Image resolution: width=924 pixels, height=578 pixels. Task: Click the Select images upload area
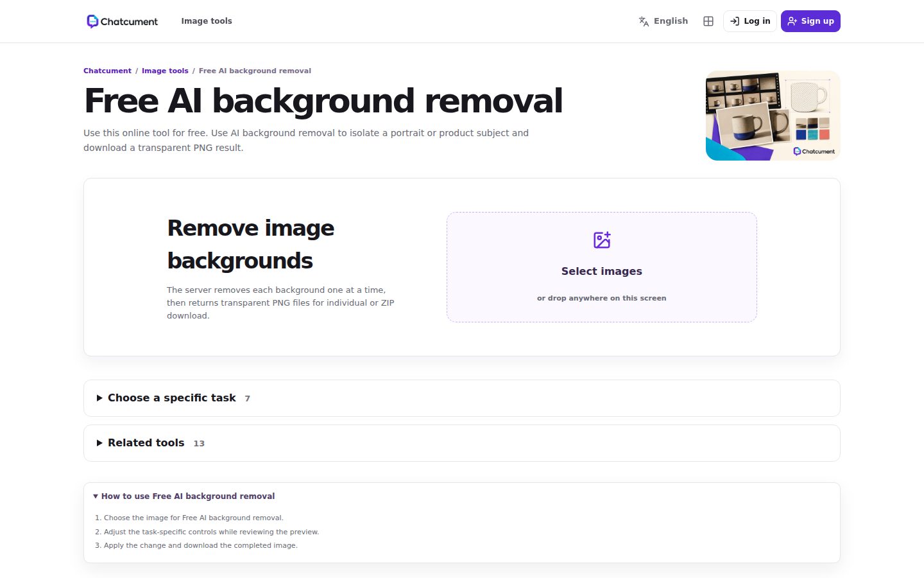click(x=602, y=267)
